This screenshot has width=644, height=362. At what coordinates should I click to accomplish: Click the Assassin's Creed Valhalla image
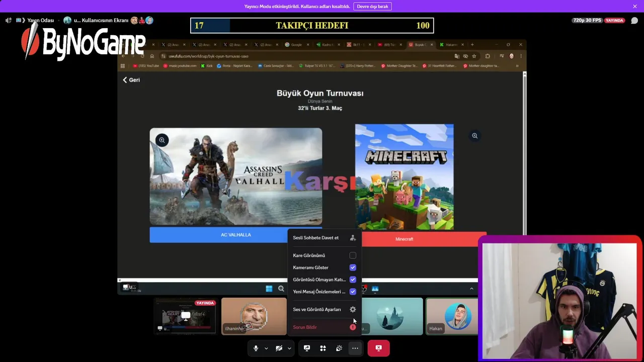(235, 176)
